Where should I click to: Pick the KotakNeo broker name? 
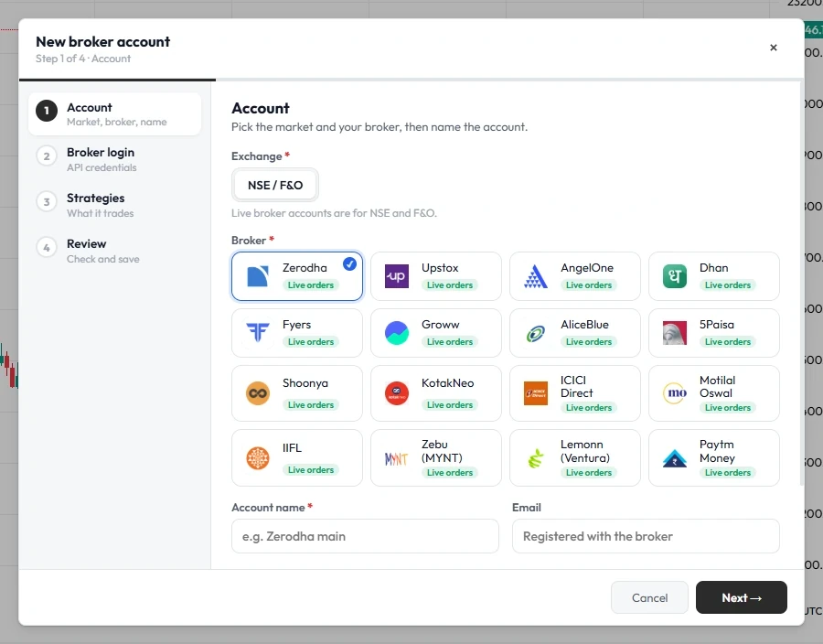pos(448,383)
